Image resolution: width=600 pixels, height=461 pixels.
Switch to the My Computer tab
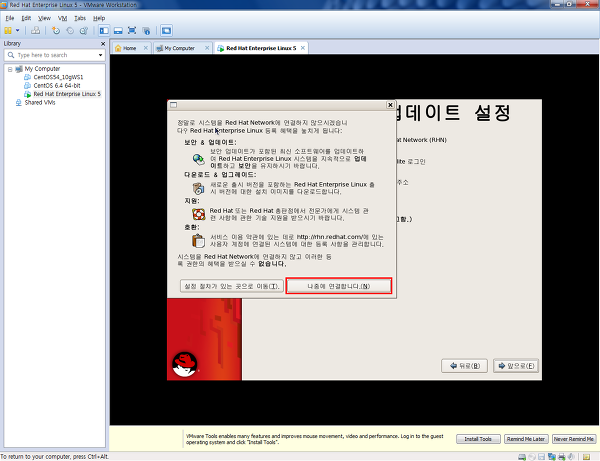pyautogui.click(x=179, y=48)
